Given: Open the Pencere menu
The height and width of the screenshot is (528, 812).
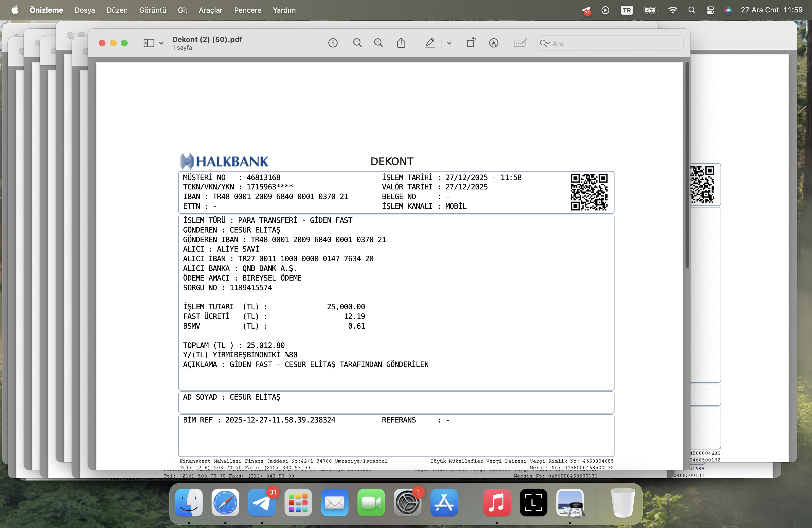Looking at the screenshot, I should pyautogui.click(x=248, y=10).
